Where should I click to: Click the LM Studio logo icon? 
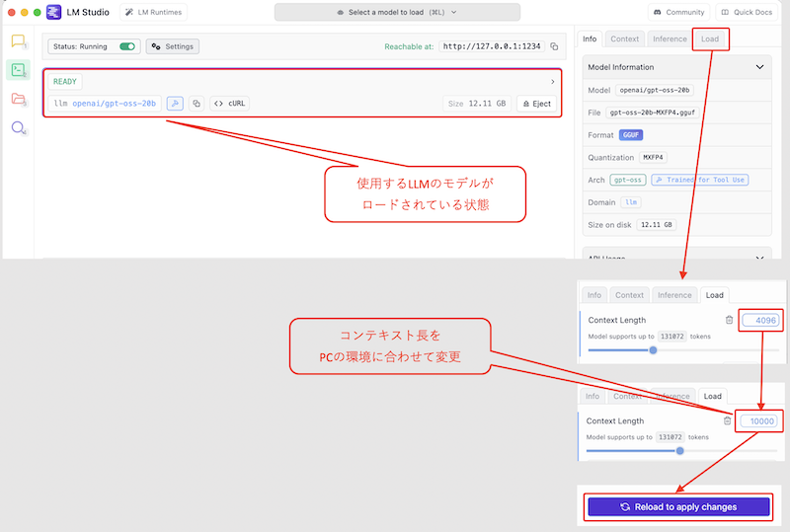pos(54,12)
